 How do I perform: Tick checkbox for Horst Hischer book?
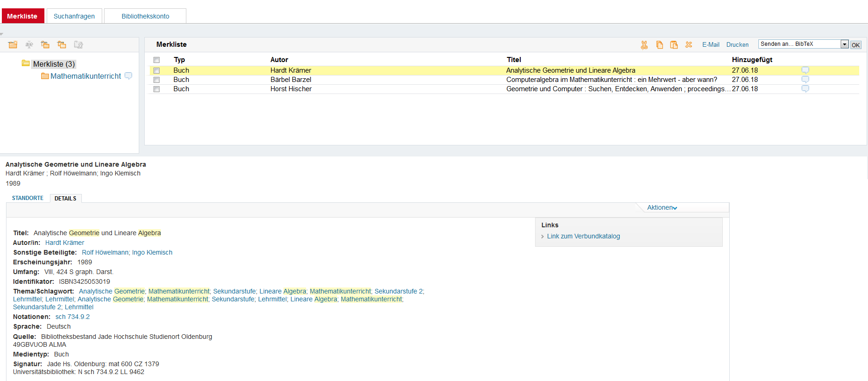[157, 89]
